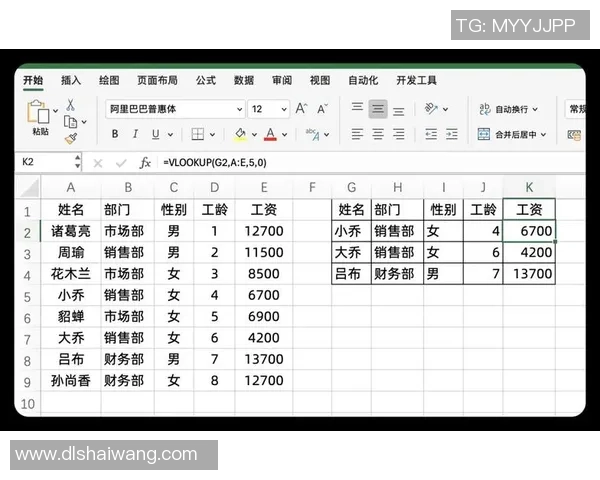Select column header K

(529, 187)
